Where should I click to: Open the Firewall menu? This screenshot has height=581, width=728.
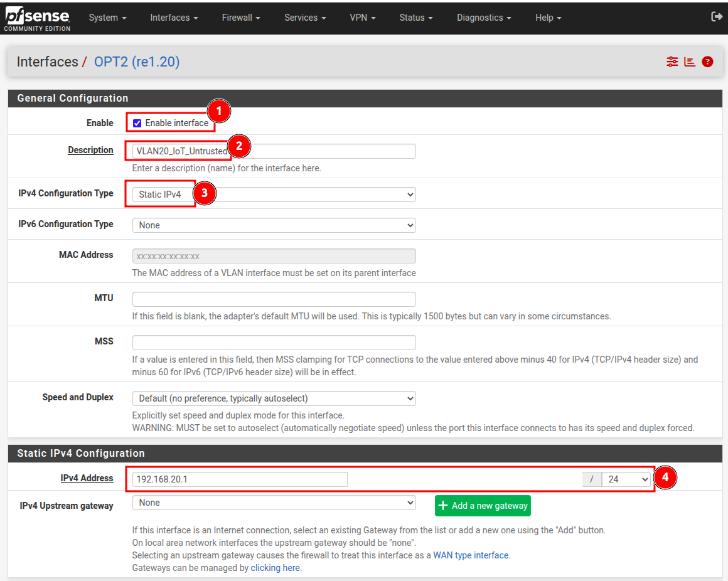point(241,18)
